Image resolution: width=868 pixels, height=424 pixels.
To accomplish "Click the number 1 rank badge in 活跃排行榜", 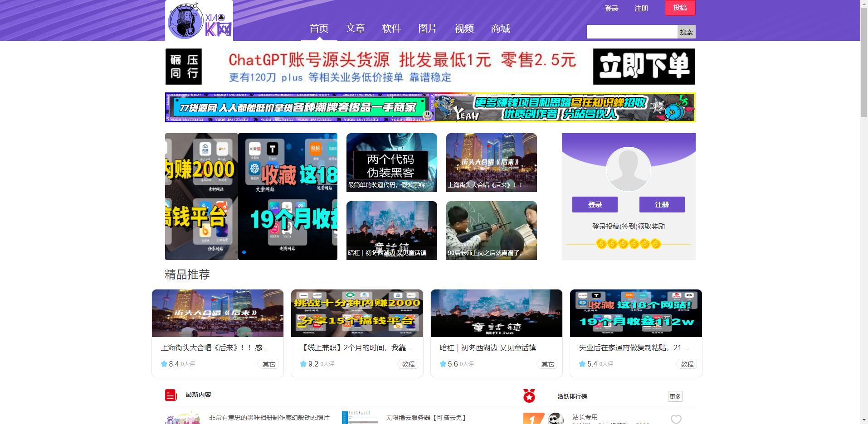I will 533,418.
